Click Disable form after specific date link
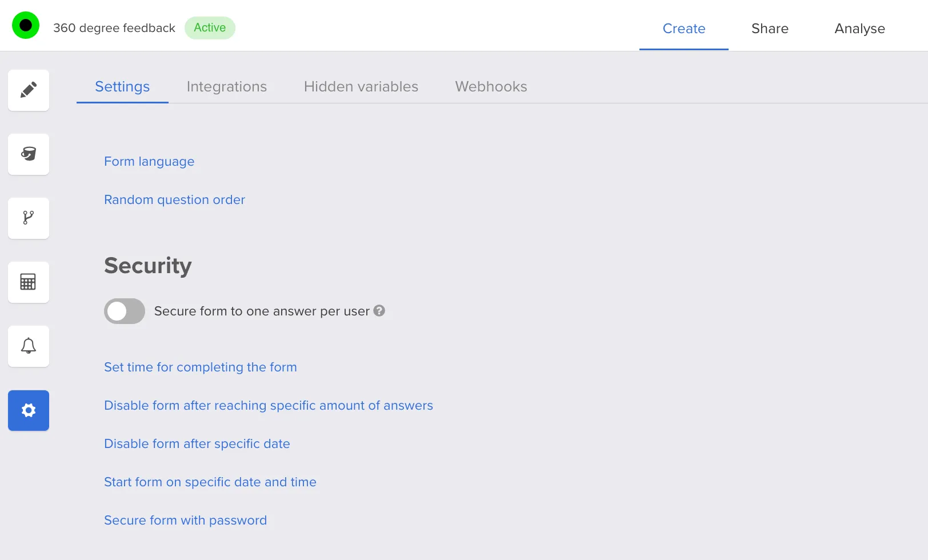This screenshot has width=928, height=560. (x=197, y=444)
